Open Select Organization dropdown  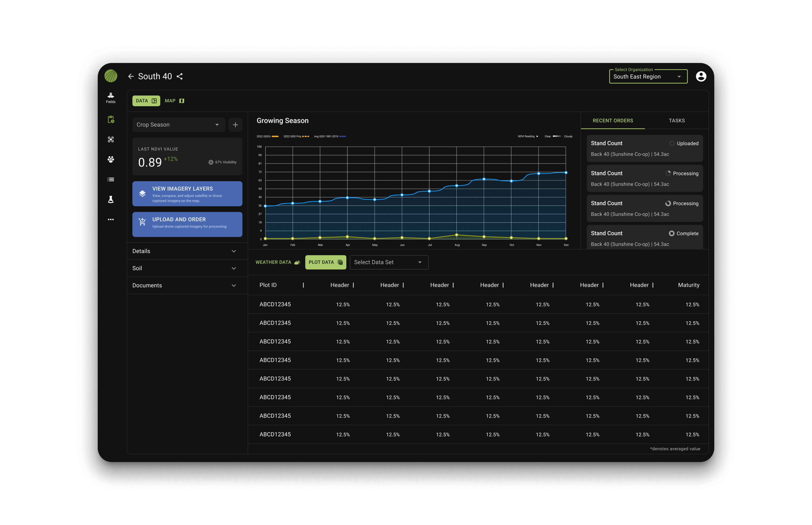tap(648, 76)
